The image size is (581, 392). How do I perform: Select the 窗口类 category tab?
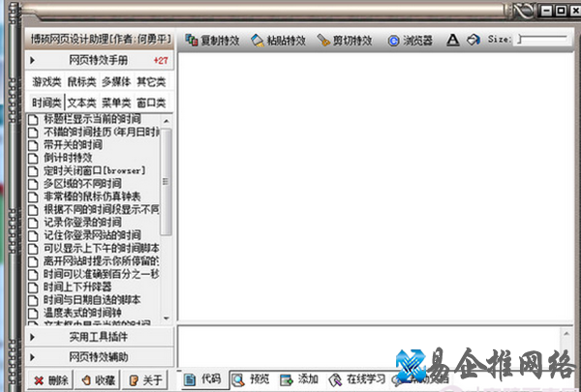(151, 103)
